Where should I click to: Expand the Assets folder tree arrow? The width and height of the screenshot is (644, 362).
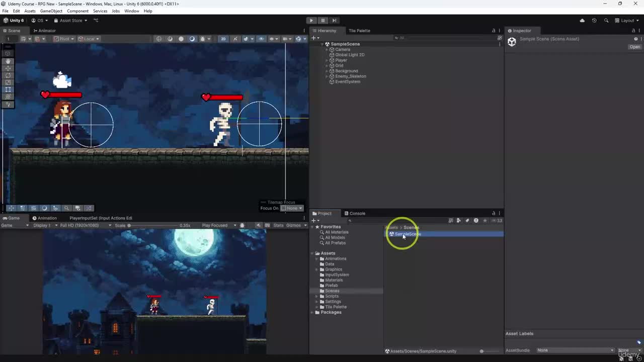coord(312,253)
